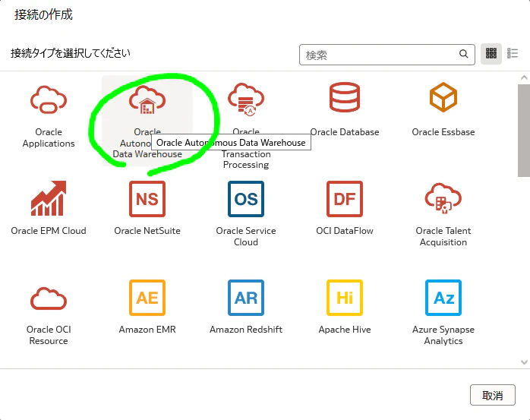The height and width of the screenshot is (420, 530).
Task: Click the "Apache Hive" label text
Action: click(345, 330)
